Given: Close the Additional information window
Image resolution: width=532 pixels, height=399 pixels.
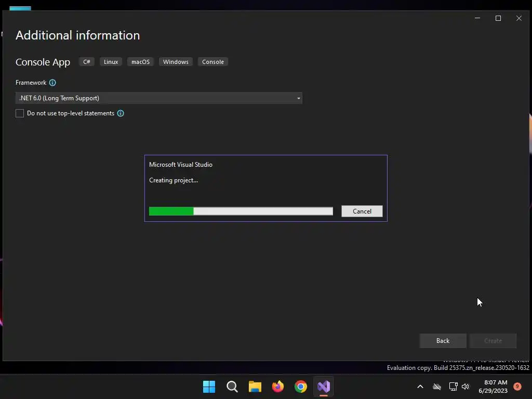Looking at the screenshot, I should pyautogui.click(x=519, y=18).
